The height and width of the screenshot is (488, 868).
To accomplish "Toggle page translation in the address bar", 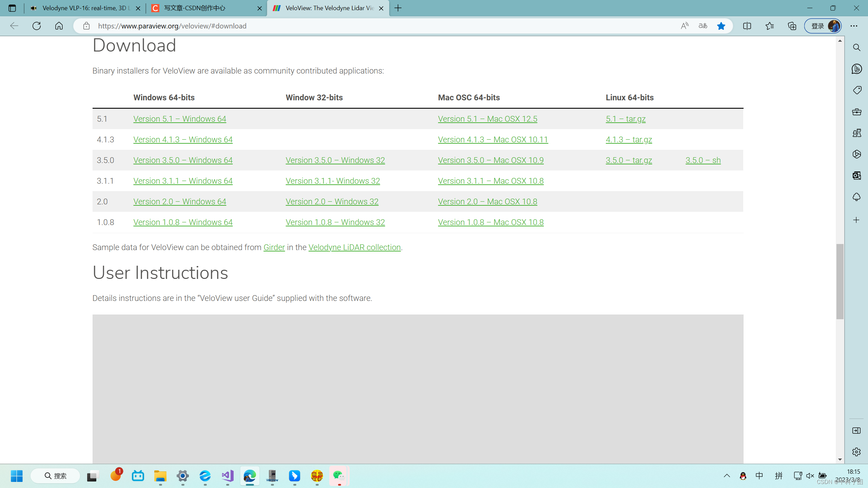I will pos(703,26).
